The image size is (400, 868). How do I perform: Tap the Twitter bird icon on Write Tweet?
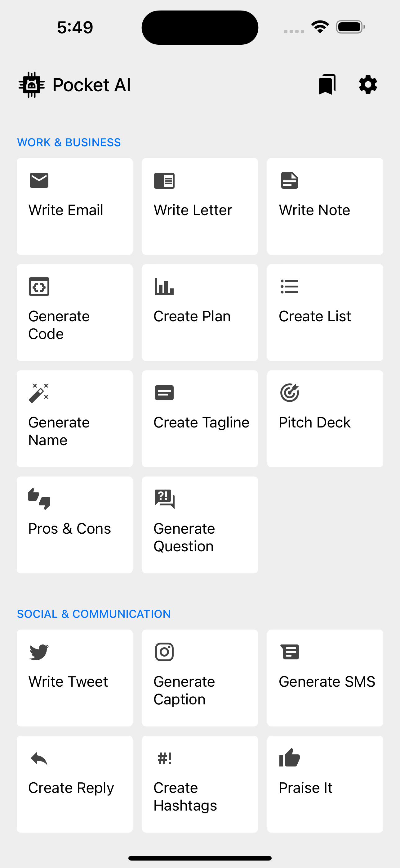coord(39,652)
